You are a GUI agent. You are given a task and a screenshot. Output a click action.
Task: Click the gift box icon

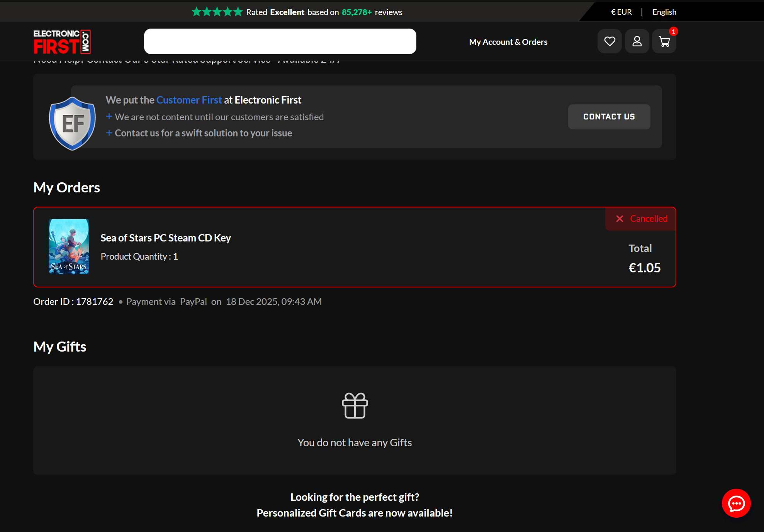(x=355, y=405)
